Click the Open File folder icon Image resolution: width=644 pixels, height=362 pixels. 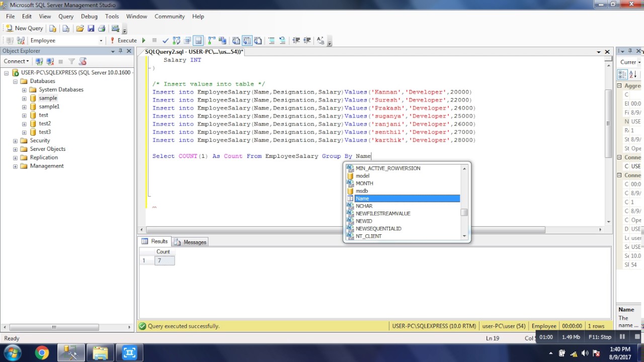click(80, 28)
